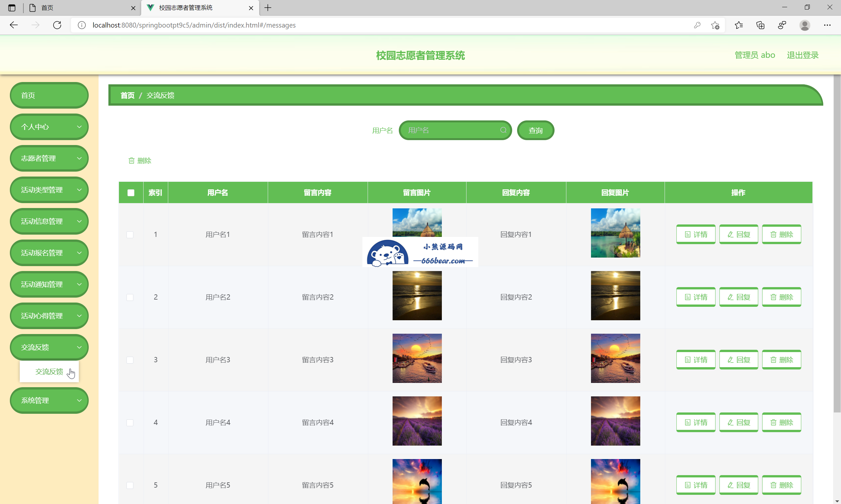
Task: Click the search magnifier icon in username field
Action: pos(503,130)
